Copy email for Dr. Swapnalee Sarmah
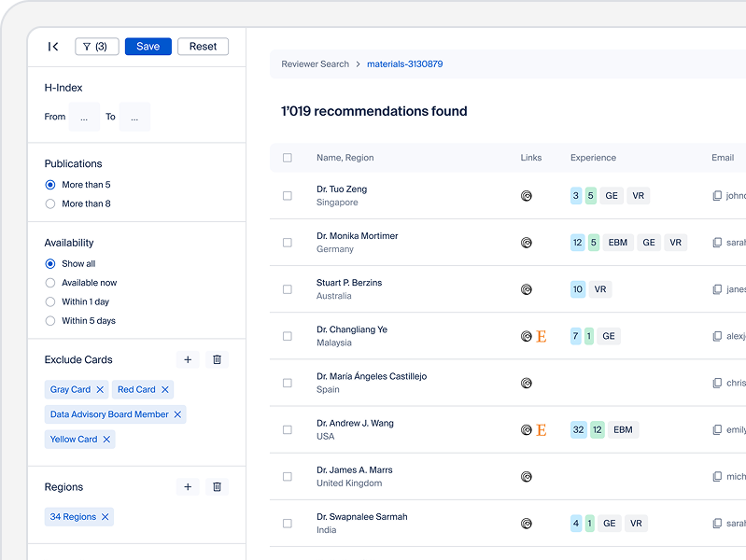The image size is (746, 560). point(717,524)
